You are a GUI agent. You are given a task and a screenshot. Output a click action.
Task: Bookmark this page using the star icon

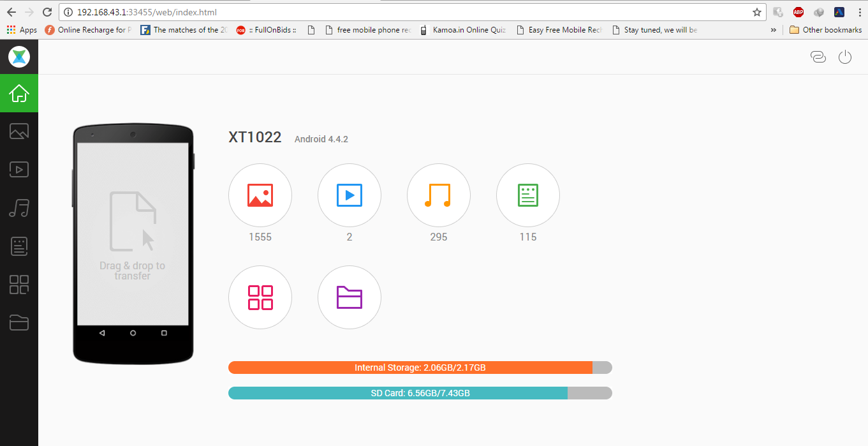[x=757, y=11]
